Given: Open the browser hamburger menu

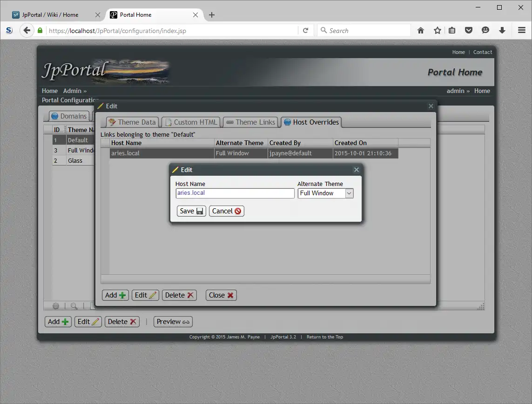Looking at the screenshot, I should click(522, 31).
